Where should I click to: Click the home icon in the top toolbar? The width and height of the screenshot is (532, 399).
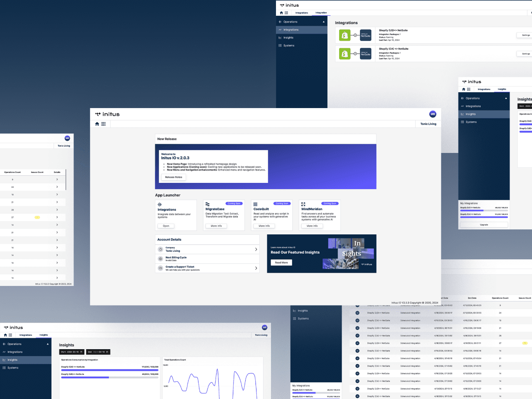pyautogui.click(x=97, y=124)
